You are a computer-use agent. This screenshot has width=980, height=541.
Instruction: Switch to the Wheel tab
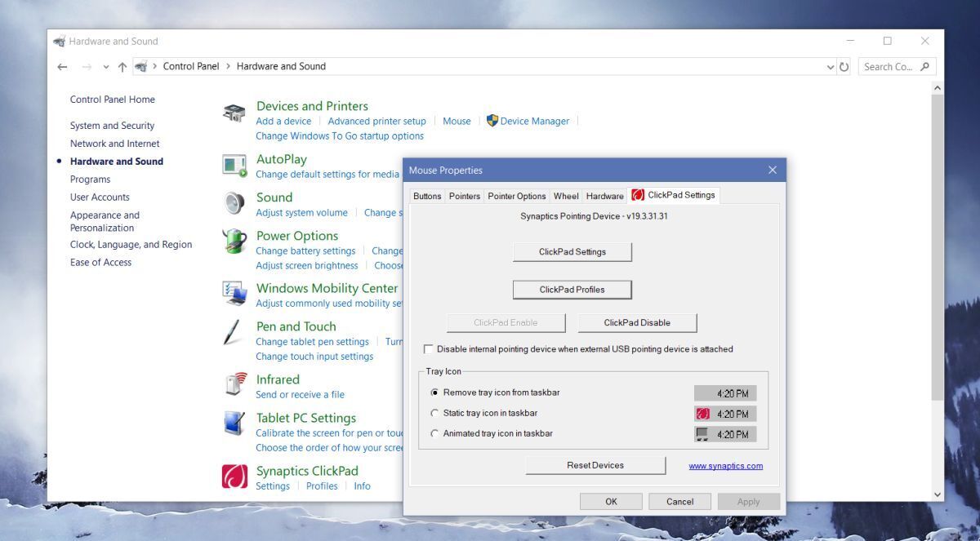(x=565, y=195)
